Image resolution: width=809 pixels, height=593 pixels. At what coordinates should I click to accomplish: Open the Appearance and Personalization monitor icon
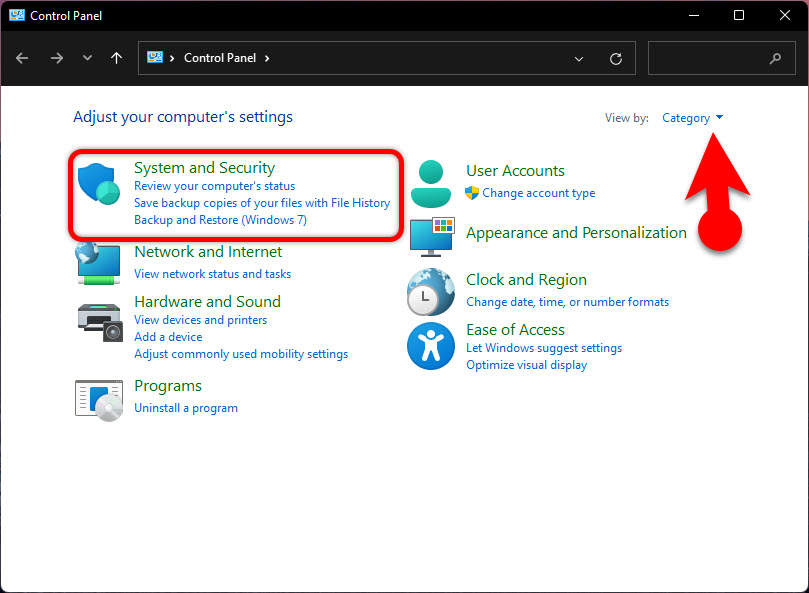(432, 238)
